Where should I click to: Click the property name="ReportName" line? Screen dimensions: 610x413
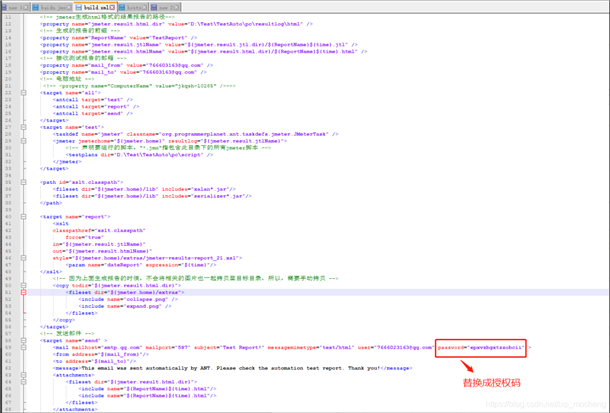118,38
